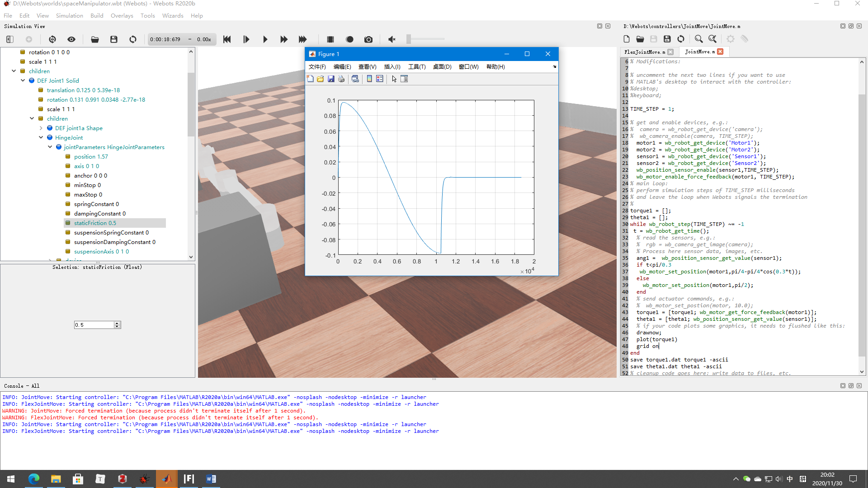Take a screenshot with camera icon

click(368, 39)
